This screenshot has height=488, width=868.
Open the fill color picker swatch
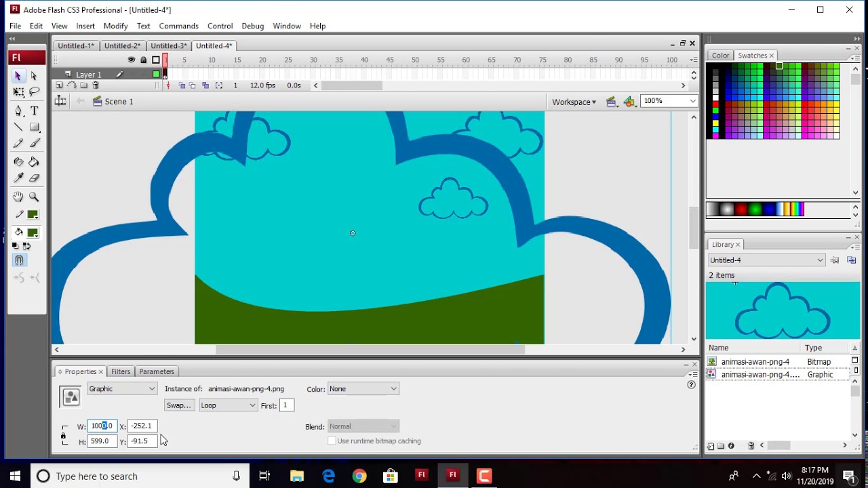pos(33,233)
